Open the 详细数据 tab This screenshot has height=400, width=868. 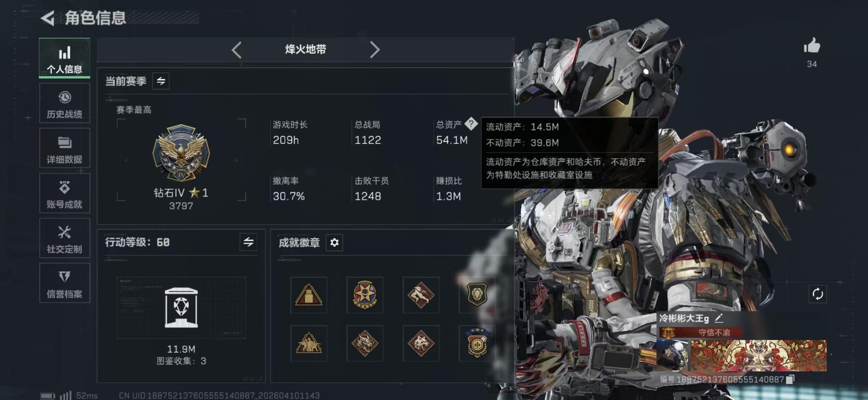coord(65,148)
